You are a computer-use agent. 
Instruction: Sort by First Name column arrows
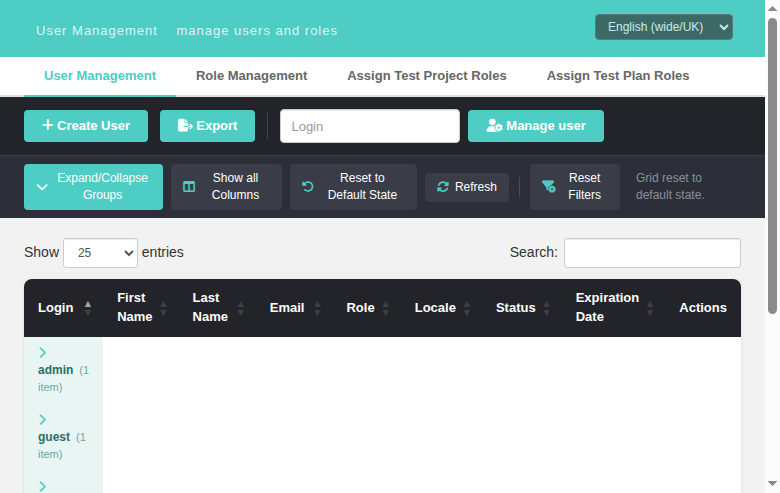tap(163, 308)
